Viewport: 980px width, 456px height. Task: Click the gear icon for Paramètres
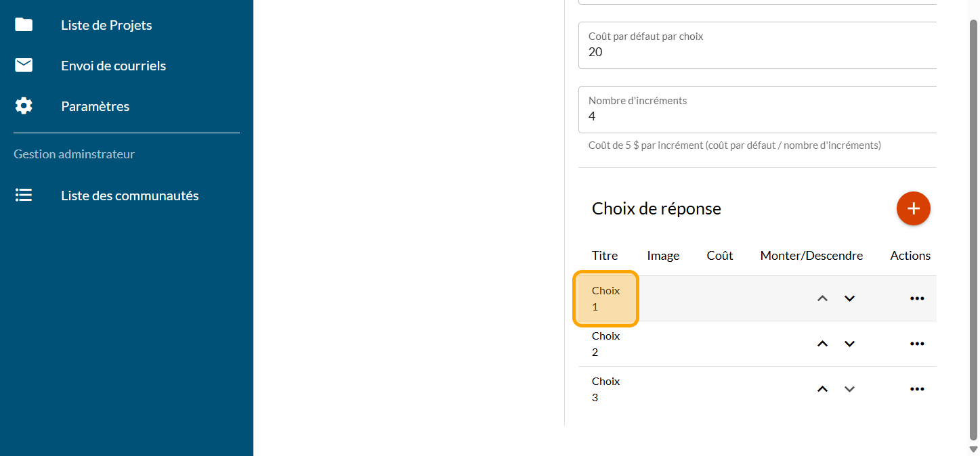pos(24,106)
